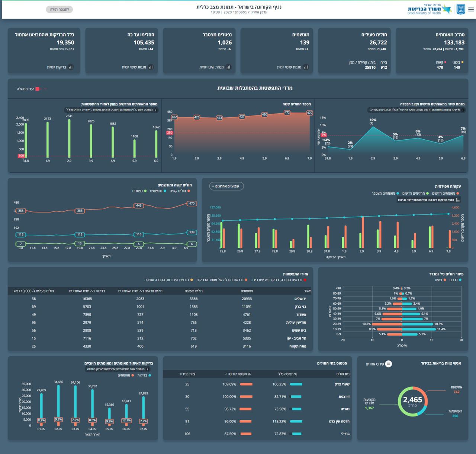This screenshot has width=476, height=454.
Task: Click info icon above new-confirmed-outside-spread-areas chart
Action: point(155,110)
